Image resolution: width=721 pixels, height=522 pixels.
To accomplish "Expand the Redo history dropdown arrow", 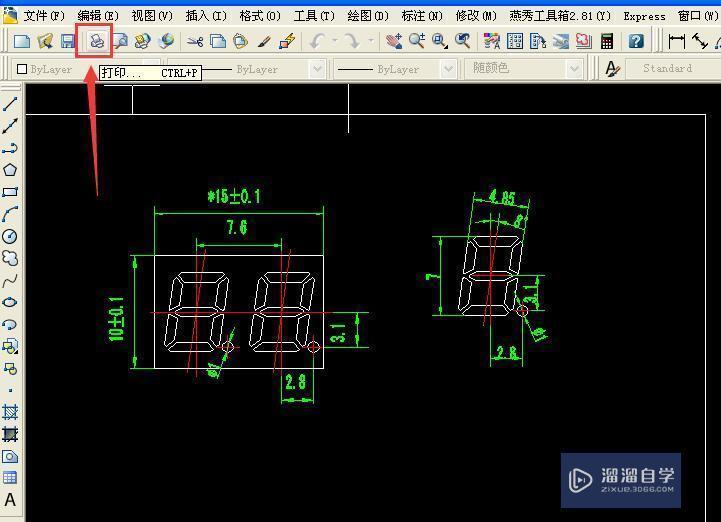I will point(370,41).
